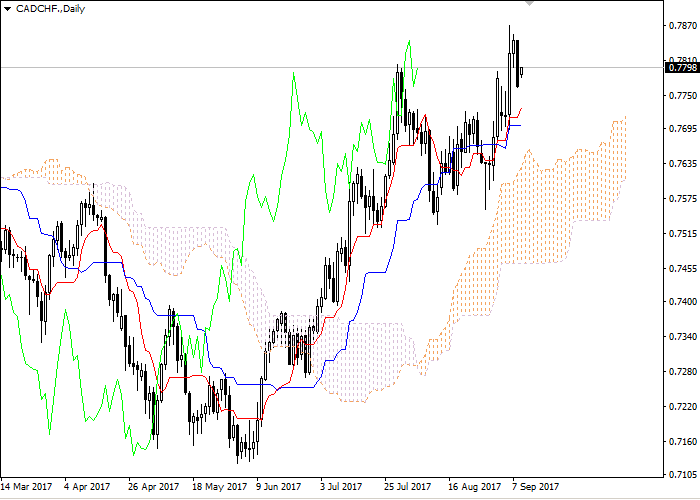This screenshot has height=500, width=700.
Task: Click the 0.7750 price scale label
Action: 683,96
